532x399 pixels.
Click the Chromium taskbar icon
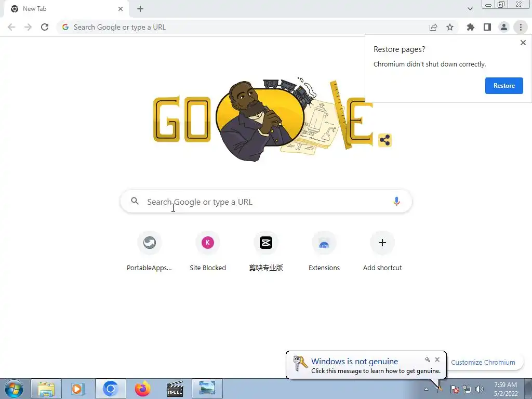pos(110,389)
